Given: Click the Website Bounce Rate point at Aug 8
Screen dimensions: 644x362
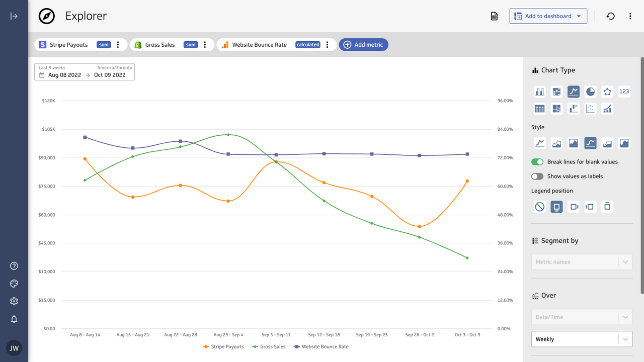Looking at the screenshot, I should coord(85,137).
